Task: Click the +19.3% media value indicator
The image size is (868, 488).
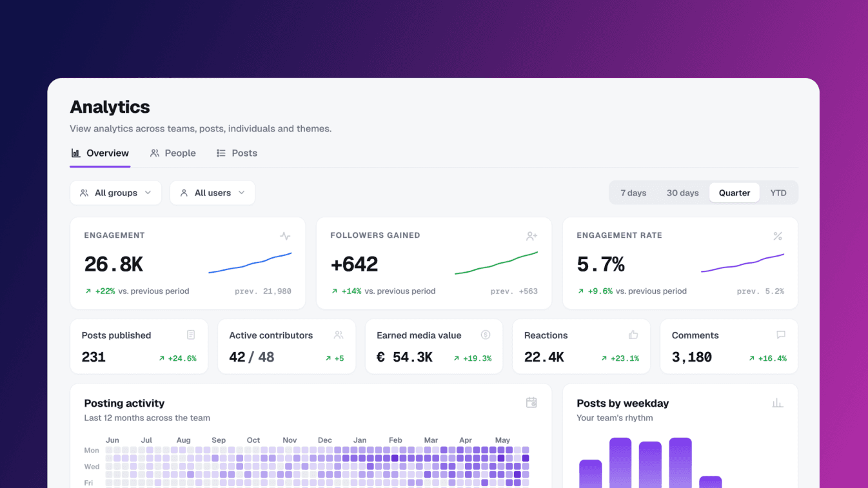Action: coord(472,358)
